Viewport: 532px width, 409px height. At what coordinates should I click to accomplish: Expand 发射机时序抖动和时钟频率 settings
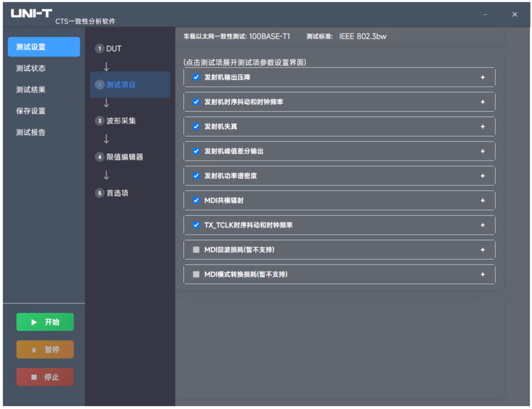click(x=339, y=102)
